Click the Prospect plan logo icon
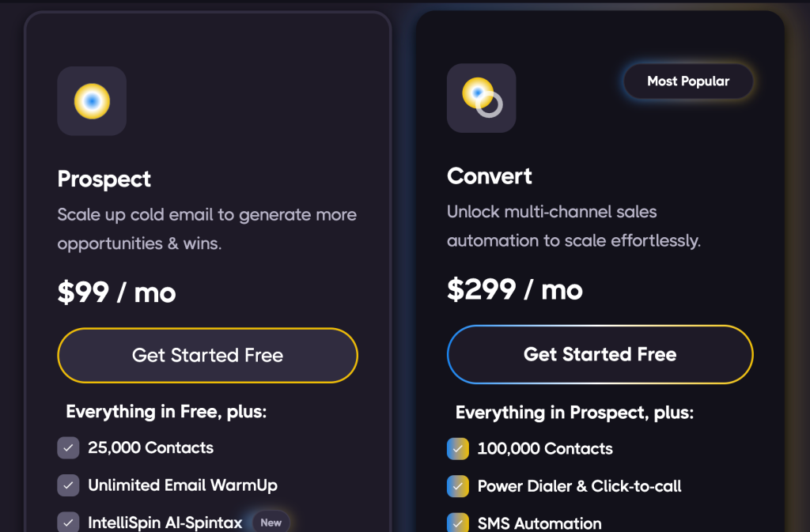810x532 pixels. point(92,100)
